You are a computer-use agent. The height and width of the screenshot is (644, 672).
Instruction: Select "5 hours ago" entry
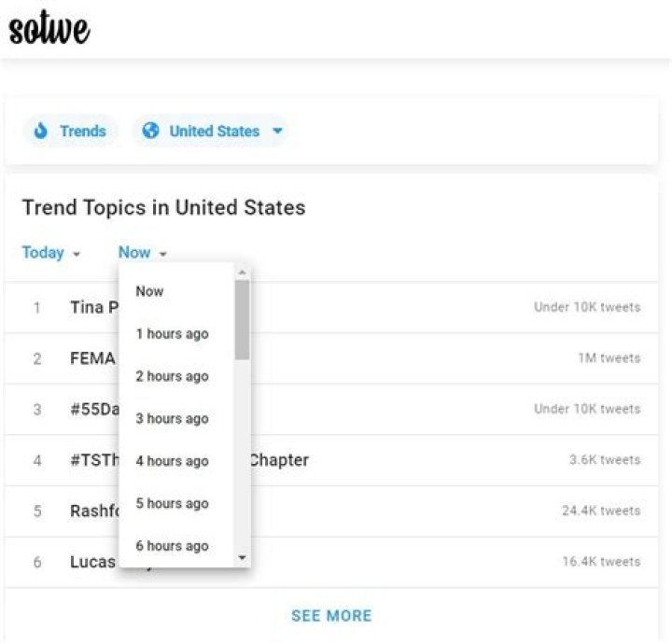[172, 504]
